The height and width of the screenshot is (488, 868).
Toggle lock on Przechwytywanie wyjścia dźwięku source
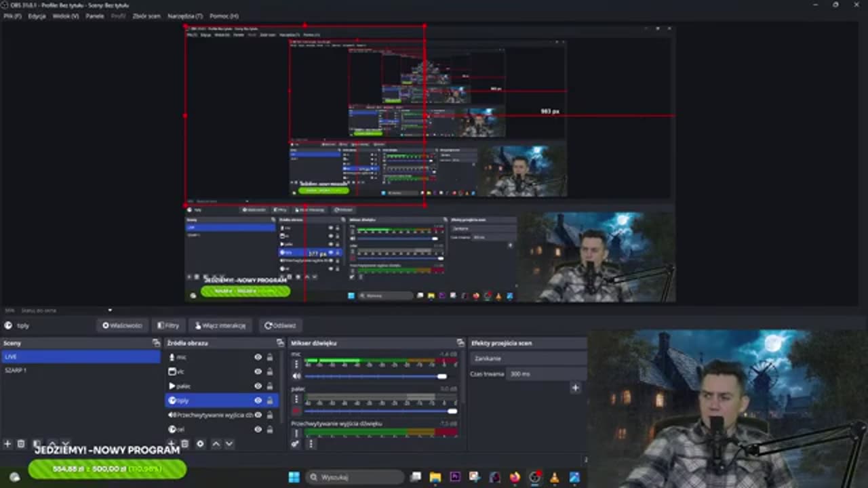[x=269, y=415]
